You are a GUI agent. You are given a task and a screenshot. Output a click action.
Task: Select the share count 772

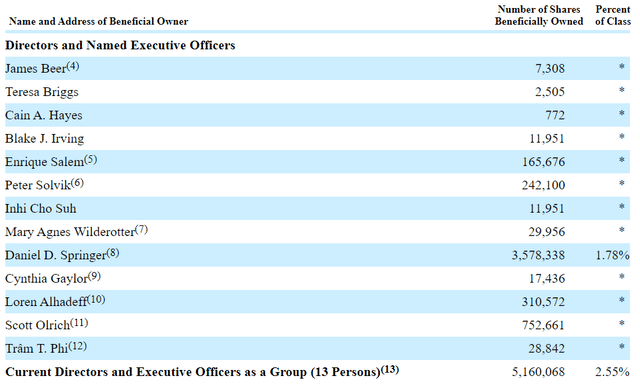[555, 115]
